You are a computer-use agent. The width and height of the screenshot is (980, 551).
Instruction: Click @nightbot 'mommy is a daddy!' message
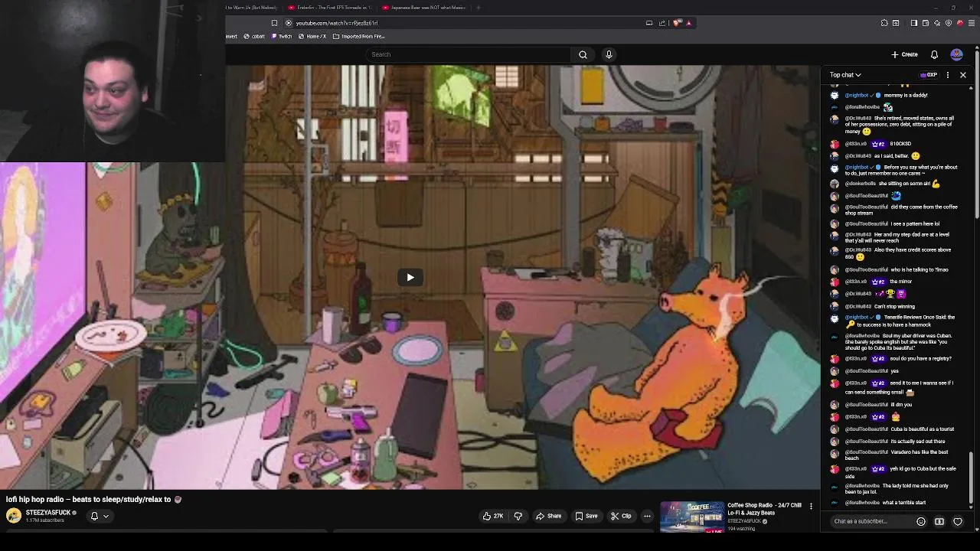point(905,95)
